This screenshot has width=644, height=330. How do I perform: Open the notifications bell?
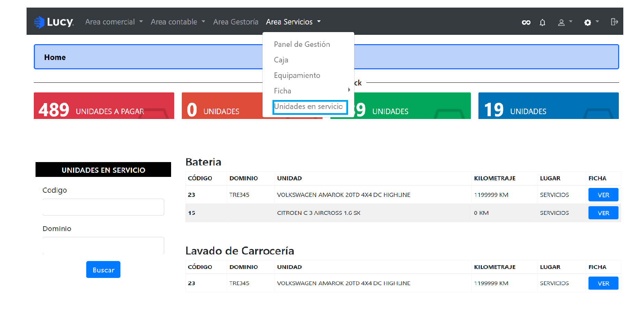(x=543, y=22)
